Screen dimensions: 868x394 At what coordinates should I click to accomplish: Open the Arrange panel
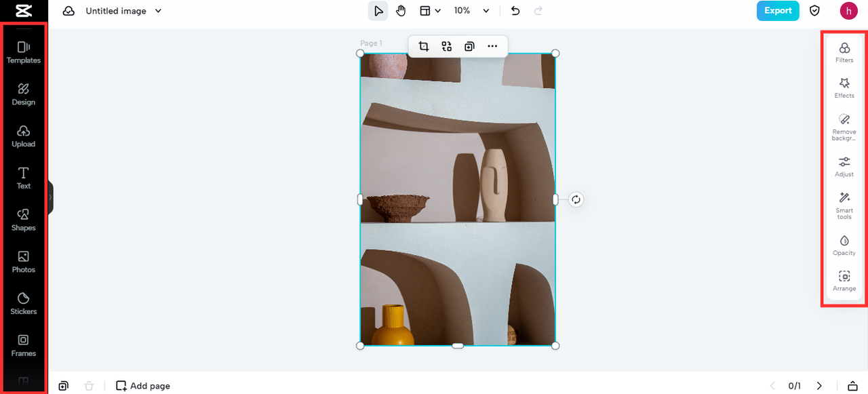(x=844, y=280)
